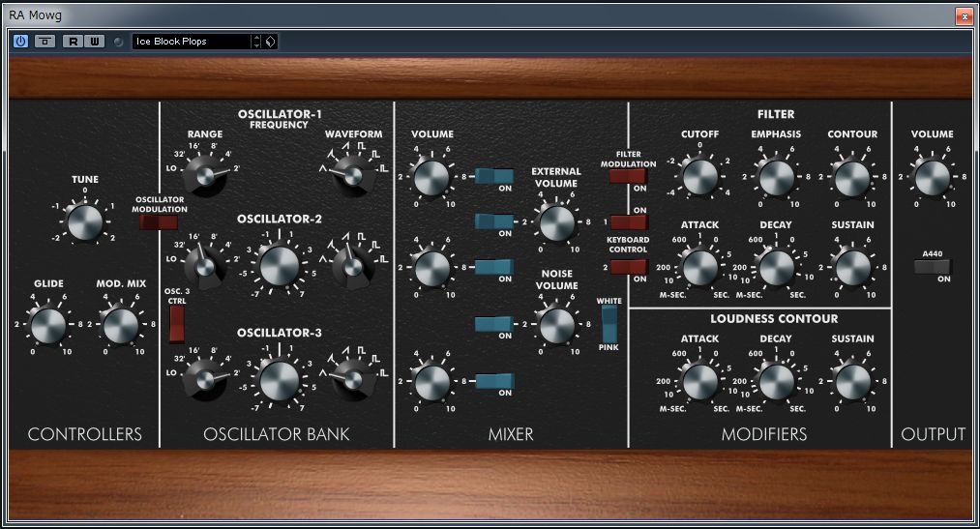This screenshot has height=529, width=980.
Task: Close the RA Mowg window
Action: click(964, 16)
